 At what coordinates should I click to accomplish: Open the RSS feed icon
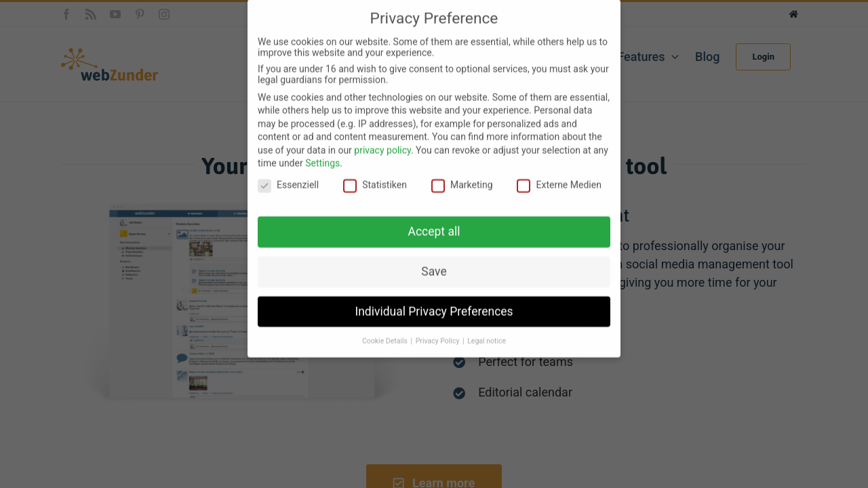point(91,14)
